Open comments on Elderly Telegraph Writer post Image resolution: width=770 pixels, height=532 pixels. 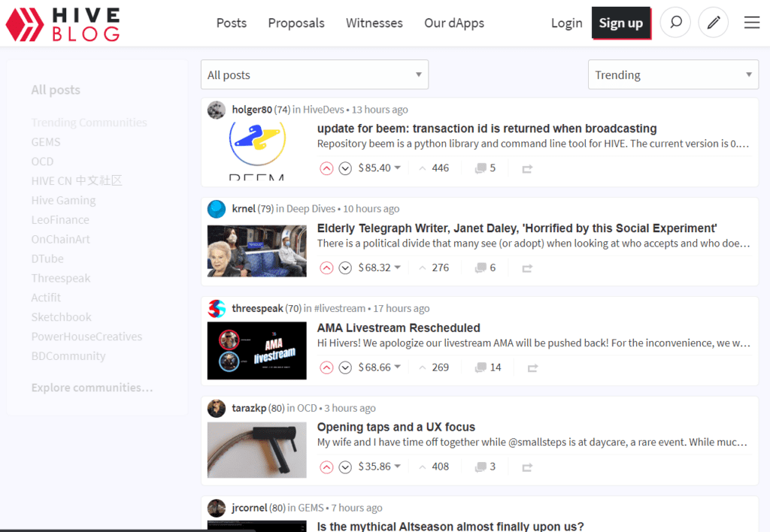coord(485,268)
